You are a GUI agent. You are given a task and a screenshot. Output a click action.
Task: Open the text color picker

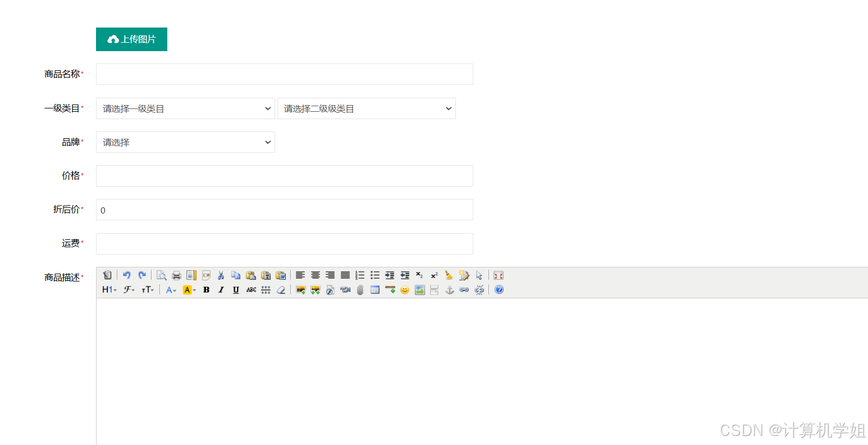(x=171, y=290)
